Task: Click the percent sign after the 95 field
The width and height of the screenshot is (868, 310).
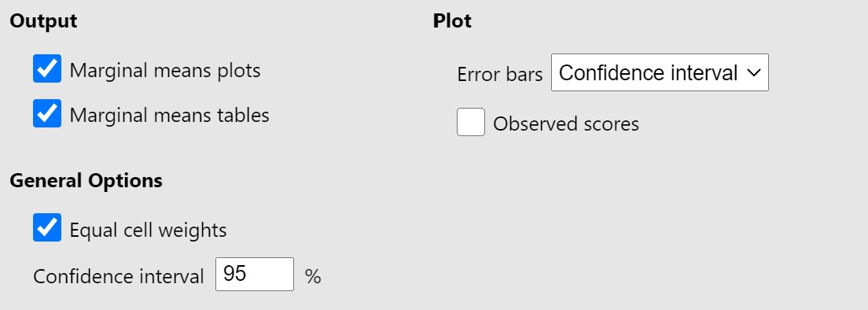Action: [313, 276]
